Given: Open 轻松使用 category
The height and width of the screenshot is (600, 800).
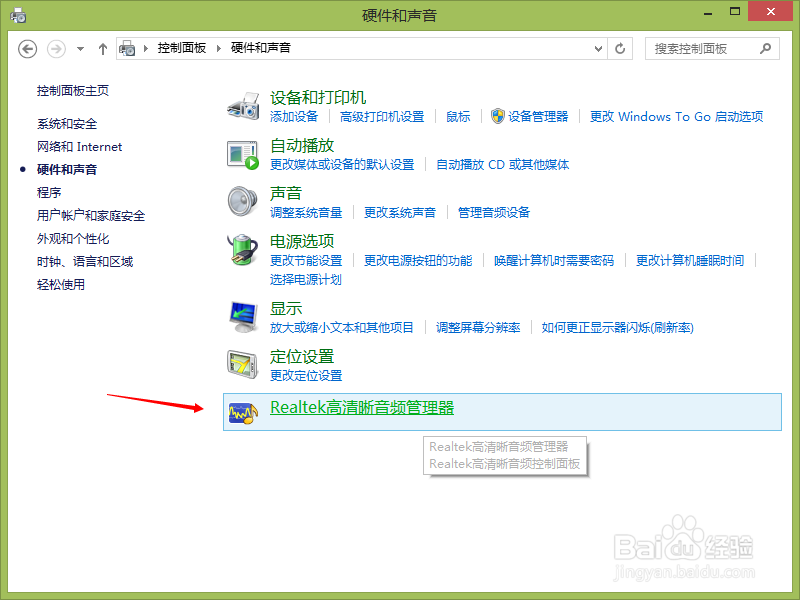Looking at the screenshot, I should (61, 284).
